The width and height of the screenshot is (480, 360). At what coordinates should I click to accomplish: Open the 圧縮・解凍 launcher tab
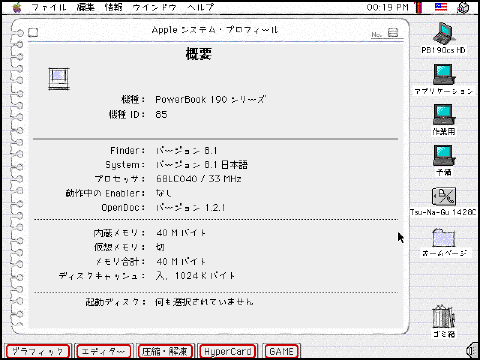[x=165, y=351]
